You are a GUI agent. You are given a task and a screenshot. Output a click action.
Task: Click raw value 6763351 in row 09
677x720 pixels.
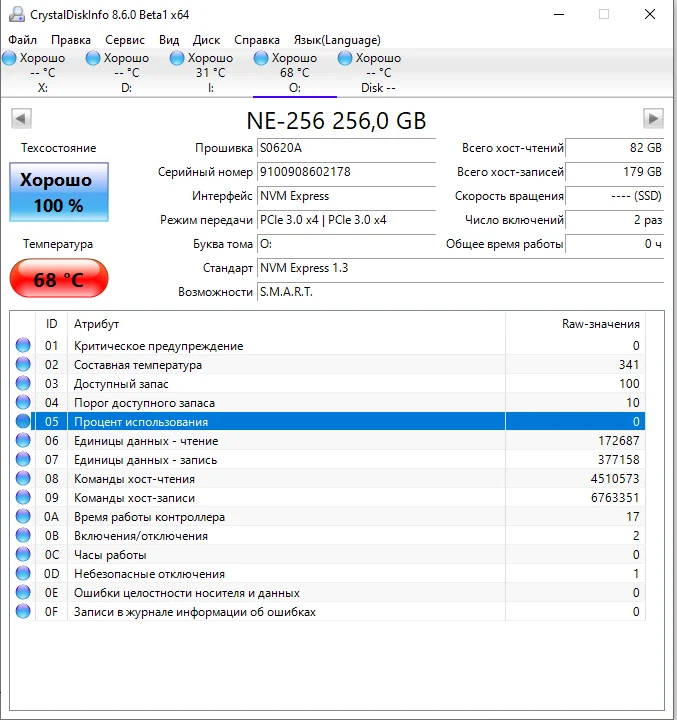coord(615,498)
